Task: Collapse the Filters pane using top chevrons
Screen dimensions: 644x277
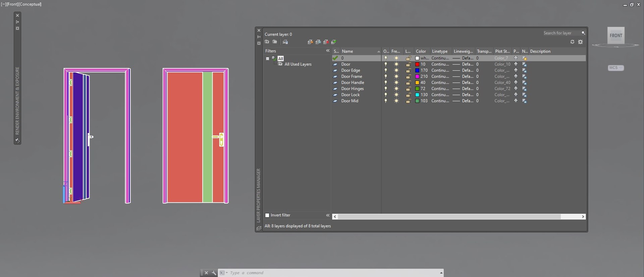Action: 328,51
